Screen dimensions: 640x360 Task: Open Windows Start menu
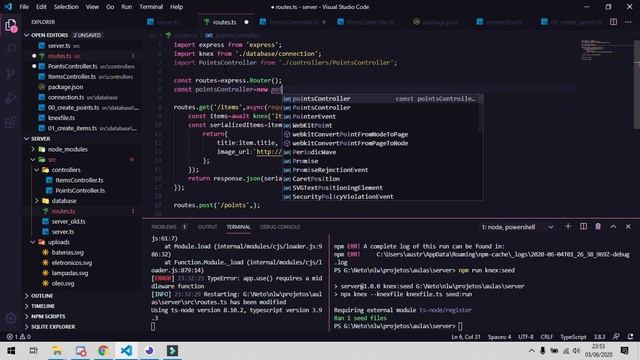pos(11,351)
